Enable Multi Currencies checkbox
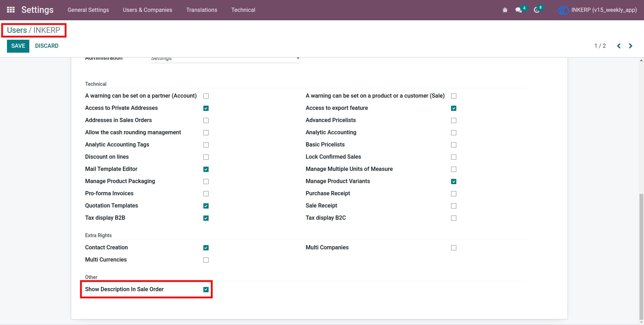Image resolution: width=644 pixels, height=325 pixels. click(206, 260)
